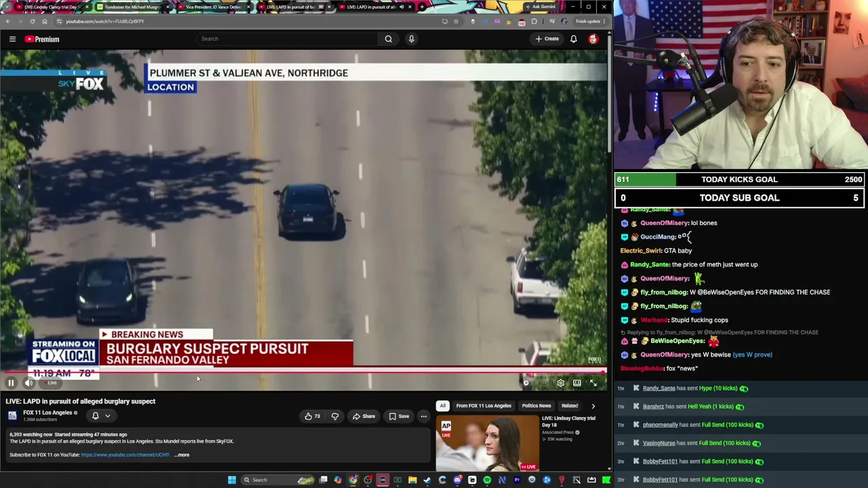Click the Create button in YouTube header
Viewport: 868px width, 488px height.
pyautogui.click(x=547, y=39)
